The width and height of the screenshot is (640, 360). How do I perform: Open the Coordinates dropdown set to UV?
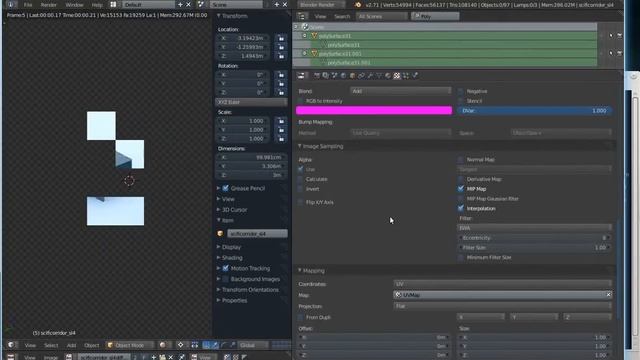click(x=503, y=284)
